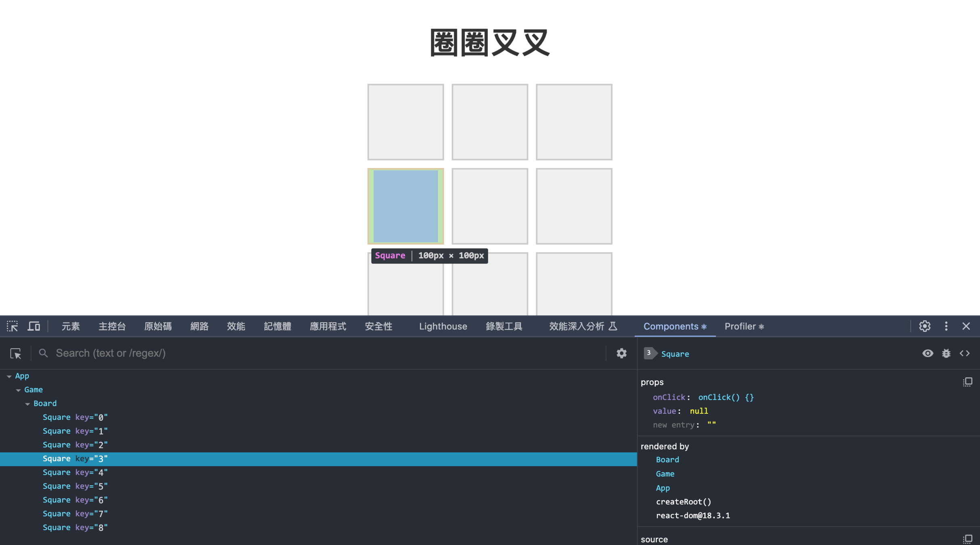Collapse the Board tree node
This screenshot has height=545, width=980.
pos(27,404)
